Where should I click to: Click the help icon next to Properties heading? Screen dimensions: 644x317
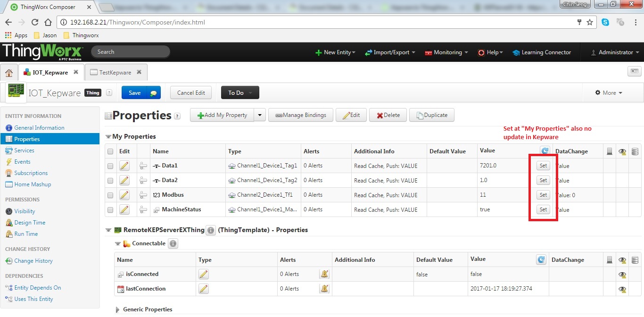(x=177, y=116)
